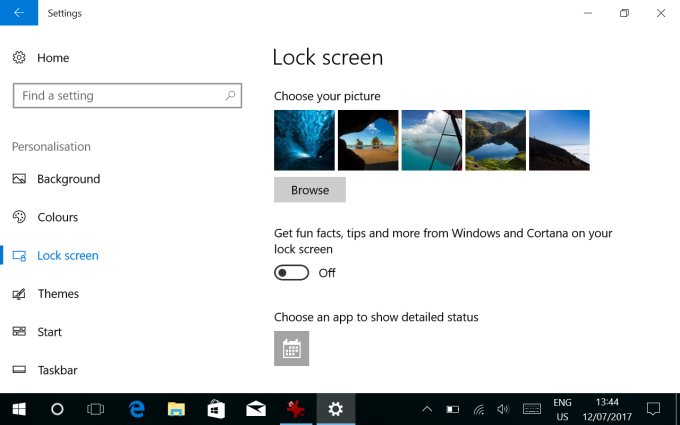The width and height of the screenshot is (680, 425).
Task: Choose the blue ice cave picture
Action: click(304, 140)
